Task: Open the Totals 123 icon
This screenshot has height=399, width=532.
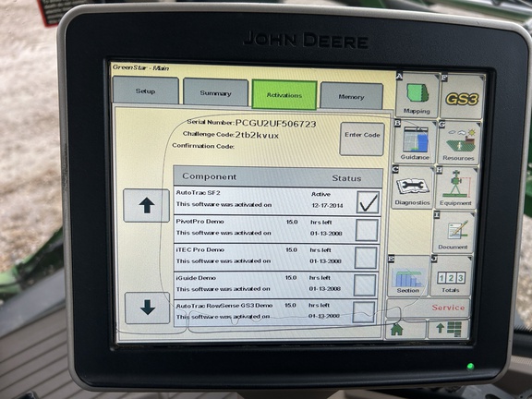Action: pos(451,276)
